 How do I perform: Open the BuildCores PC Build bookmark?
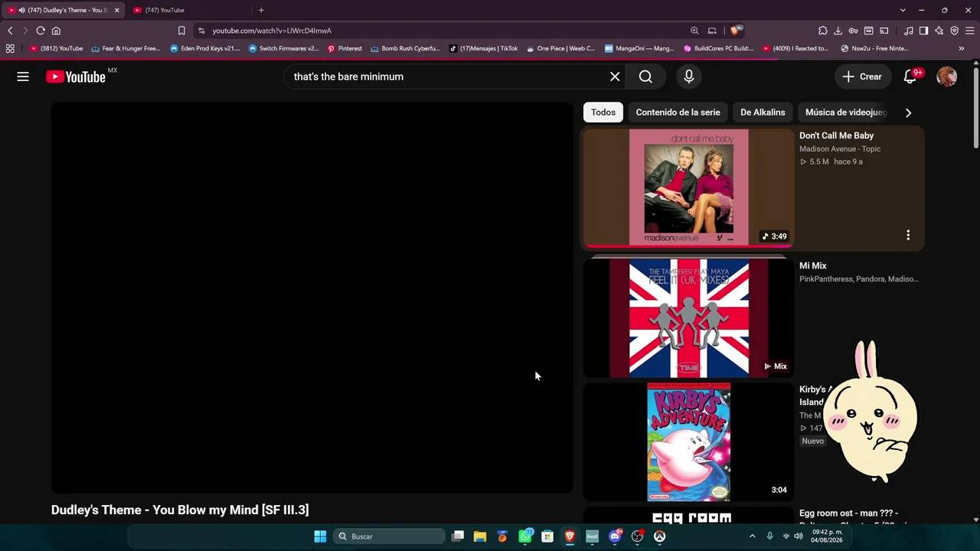pos(718,48)
